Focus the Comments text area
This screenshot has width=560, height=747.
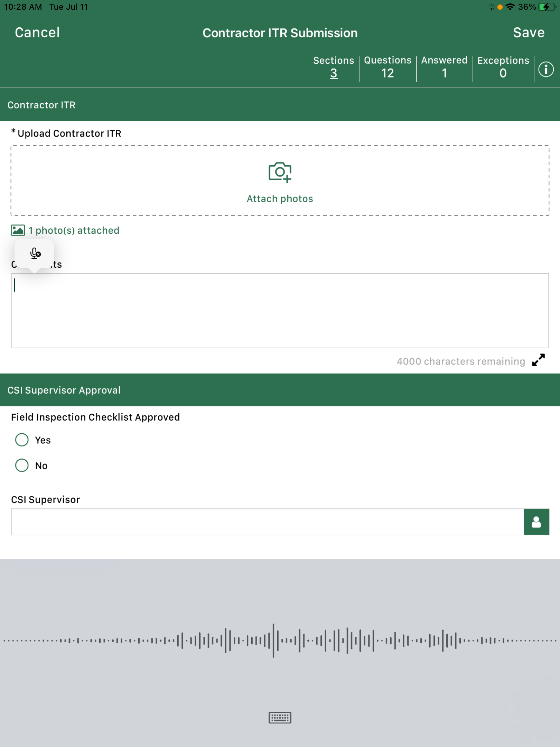point(280,311)
